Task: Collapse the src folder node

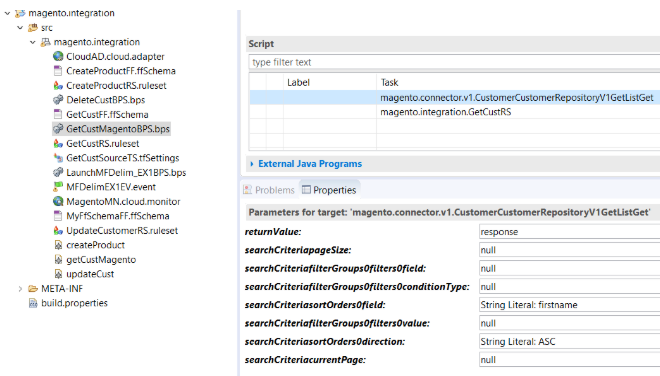Action: tap(20, 28)
